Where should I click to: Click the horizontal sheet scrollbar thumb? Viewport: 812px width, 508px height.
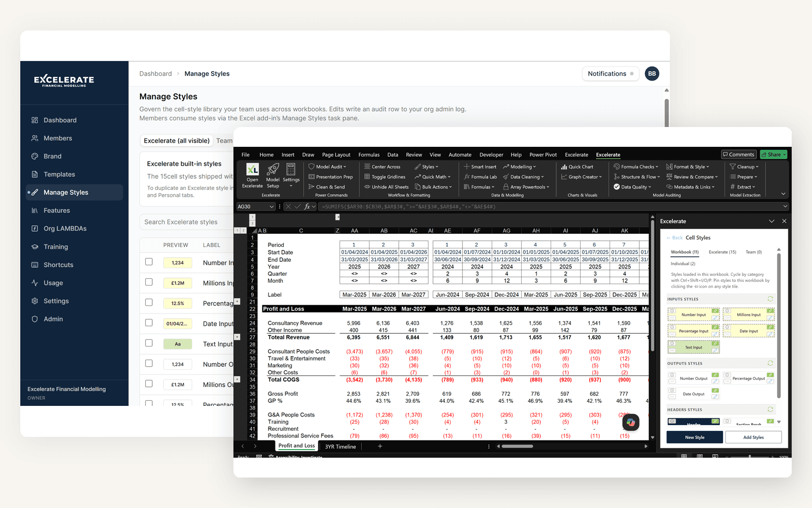point(517,447)
